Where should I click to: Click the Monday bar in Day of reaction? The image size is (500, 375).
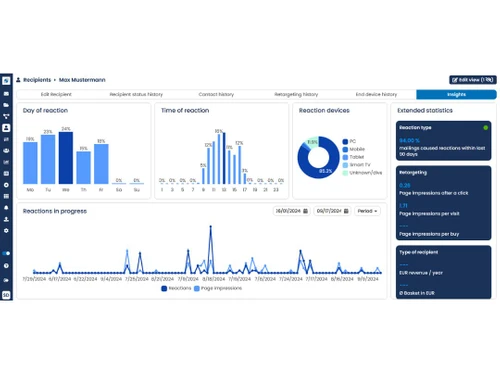click(x=30, y=163)
